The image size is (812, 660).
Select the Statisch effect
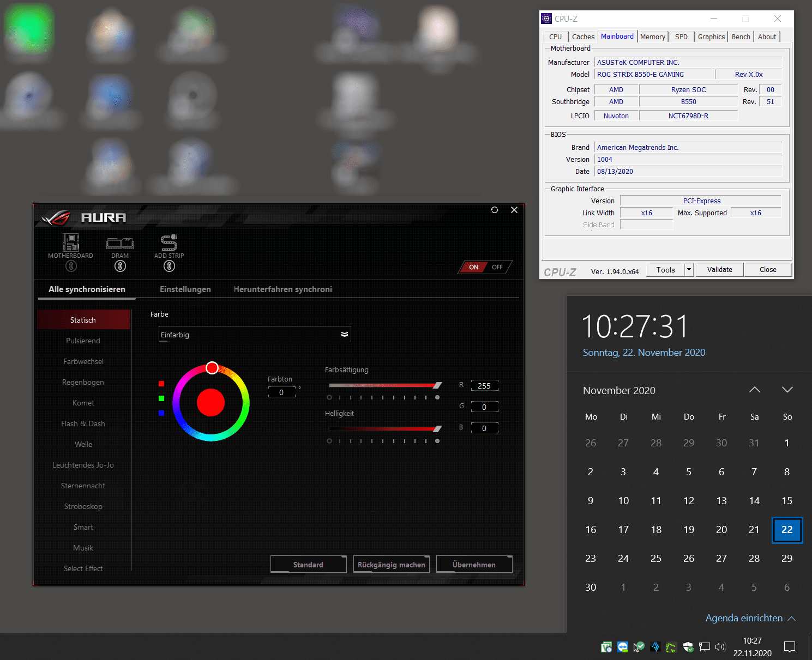pos(83,320)
